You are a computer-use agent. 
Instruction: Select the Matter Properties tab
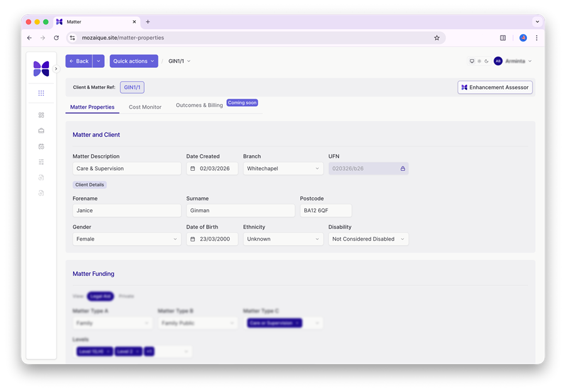pyautogui.click(x=92, y=107)
